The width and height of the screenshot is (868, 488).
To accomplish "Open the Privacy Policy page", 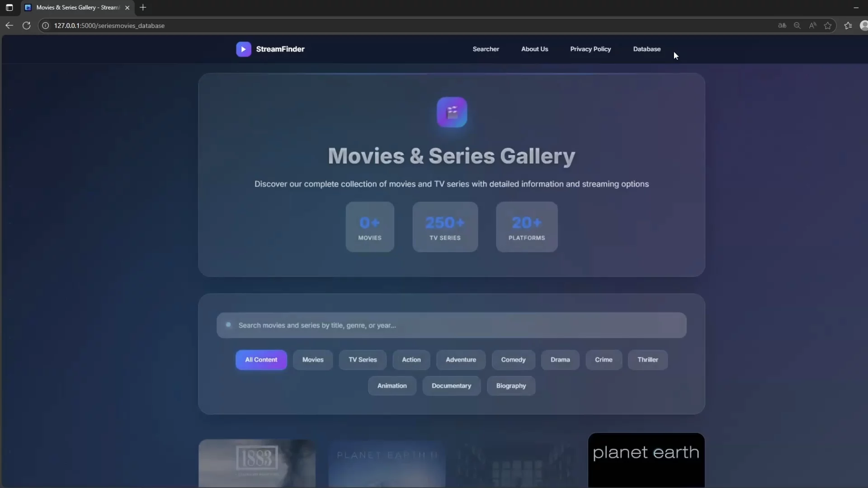I will [x=590, y=49].
